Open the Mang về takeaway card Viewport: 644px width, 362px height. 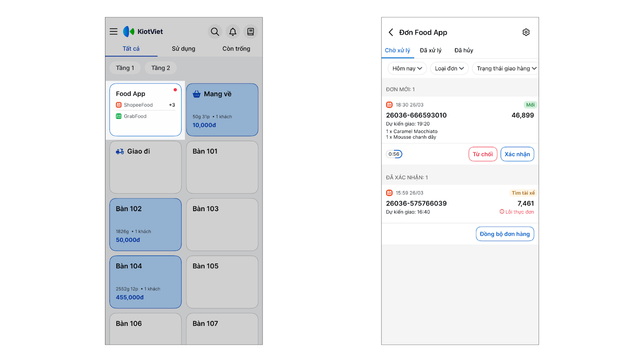pyautogui.click(x=222, y=110)
